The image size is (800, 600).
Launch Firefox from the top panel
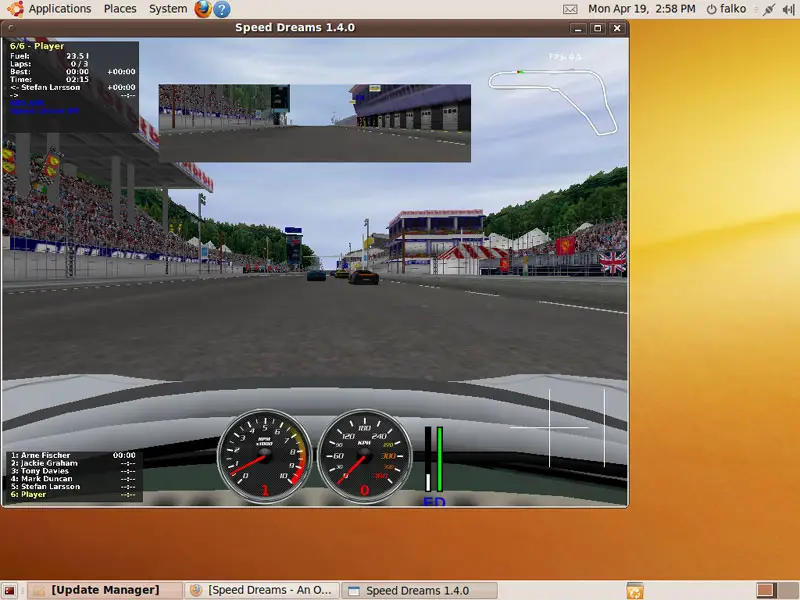click(203, 9)
